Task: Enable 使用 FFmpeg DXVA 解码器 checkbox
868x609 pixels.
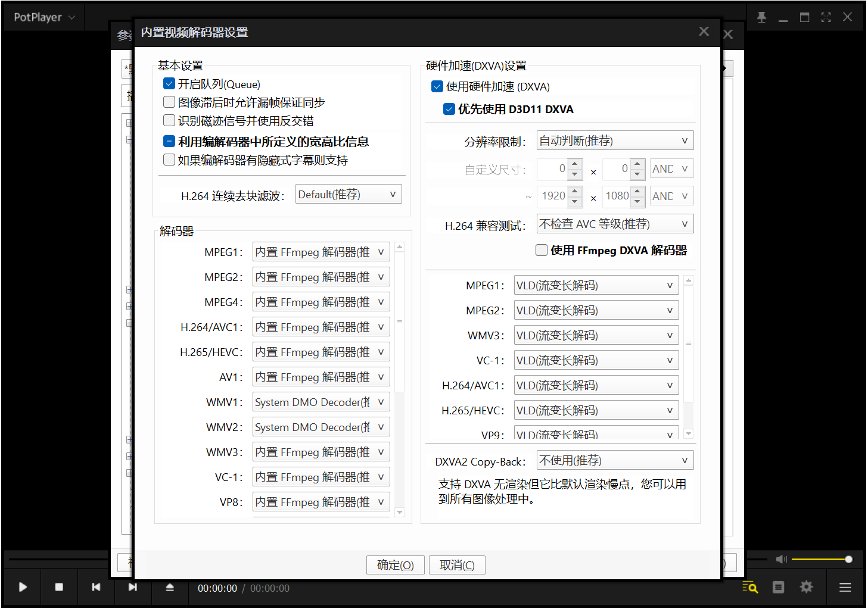Action: [542, 250]
